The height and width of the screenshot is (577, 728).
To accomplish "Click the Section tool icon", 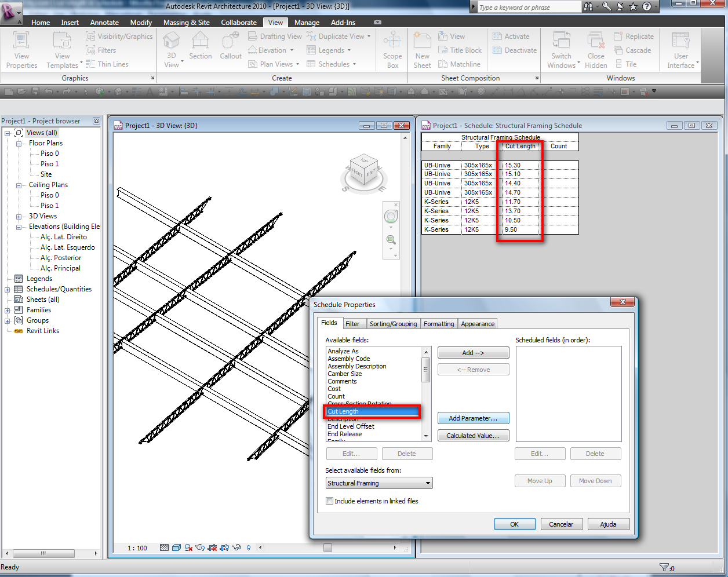I will (200, 42).
